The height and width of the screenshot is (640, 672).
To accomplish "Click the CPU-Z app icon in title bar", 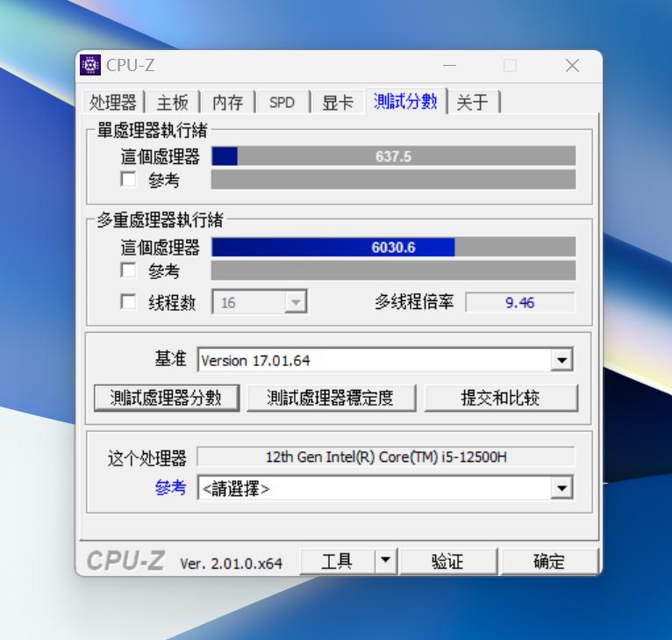I will [90, 65].
